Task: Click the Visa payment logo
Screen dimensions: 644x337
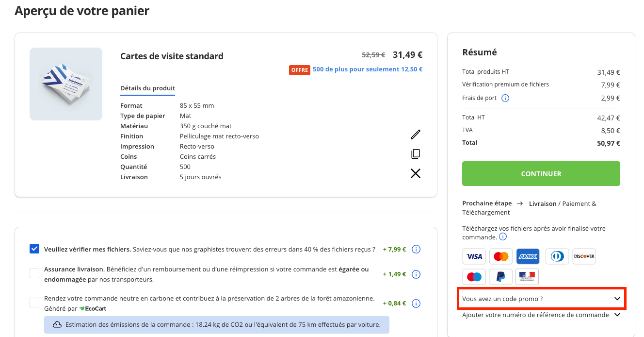Action: [x=474, y=256]
